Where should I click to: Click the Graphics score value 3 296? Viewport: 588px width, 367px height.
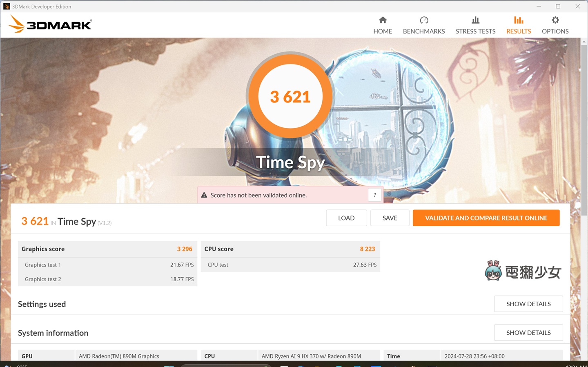click(x=185, y=249)
